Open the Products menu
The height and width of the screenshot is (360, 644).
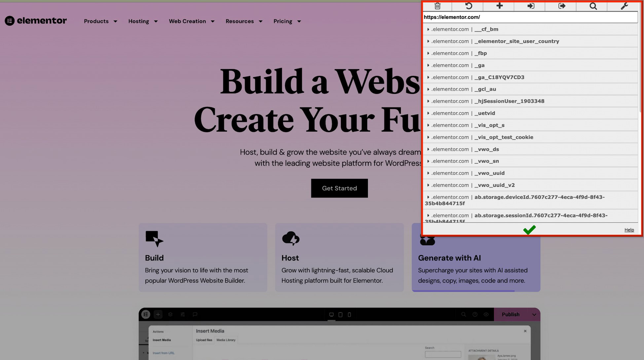[100, 21]
